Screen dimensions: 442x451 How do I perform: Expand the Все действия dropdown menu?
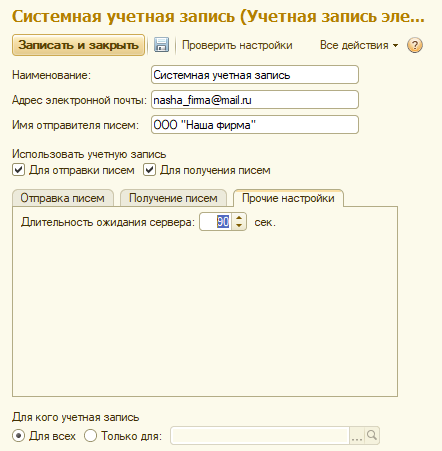(359, 45)
